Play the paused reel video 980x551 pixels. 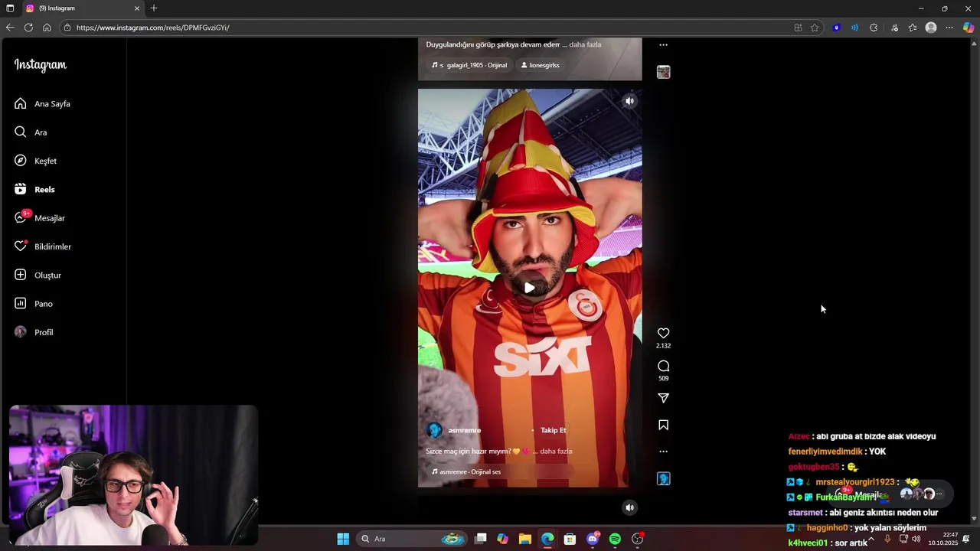(529, 288)
